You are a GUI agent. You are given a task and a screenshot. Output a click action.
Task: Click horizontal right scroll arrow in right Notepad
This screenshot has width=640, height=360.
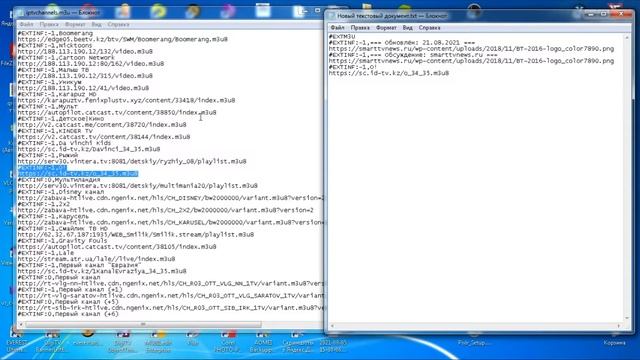pyautogui.click(x=619, y=326)
